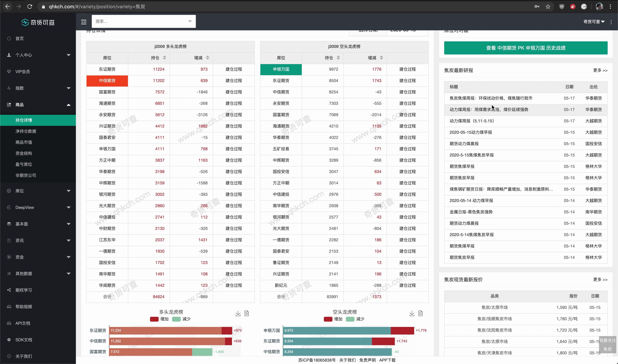This screenshot has width=618, height=364.
Task: Expand 资金 sidebar menu
Action: [38, 257]
